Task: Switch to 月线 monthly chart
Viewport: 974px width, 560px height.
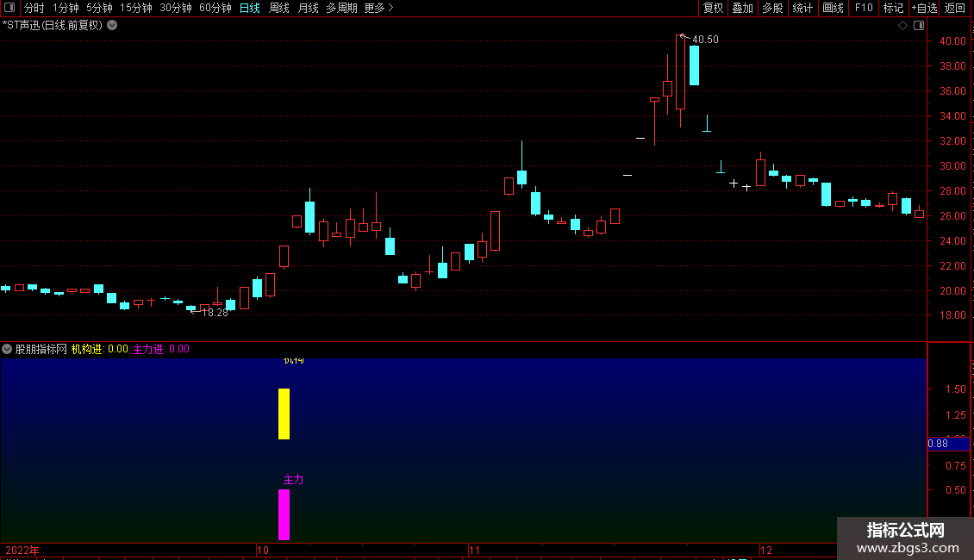Action: pos(308,8)
